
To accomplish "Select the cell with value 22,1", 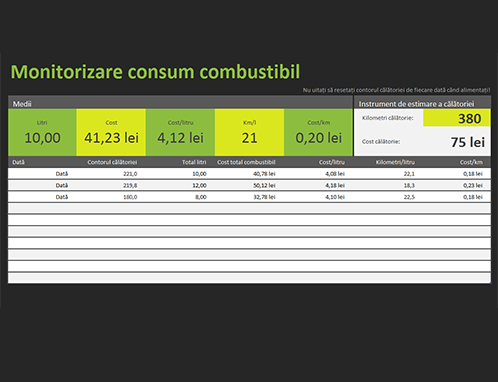I will tap(388, 174).
